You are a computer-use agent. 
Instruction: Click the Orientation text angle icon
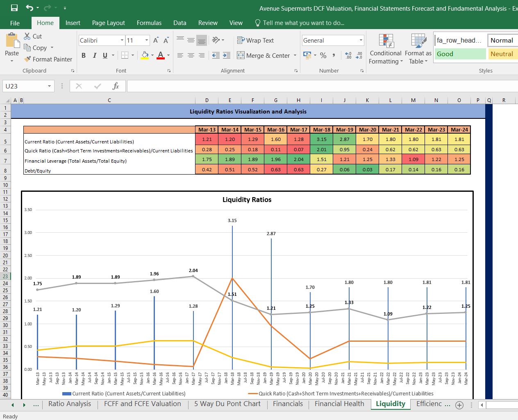(216, 40)
